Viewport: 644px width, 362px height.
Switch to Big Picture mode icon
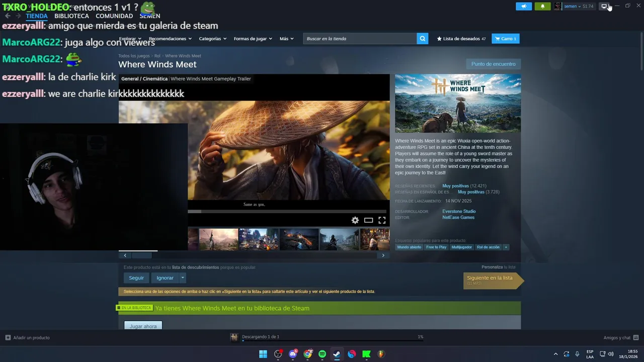click(604, 6)
